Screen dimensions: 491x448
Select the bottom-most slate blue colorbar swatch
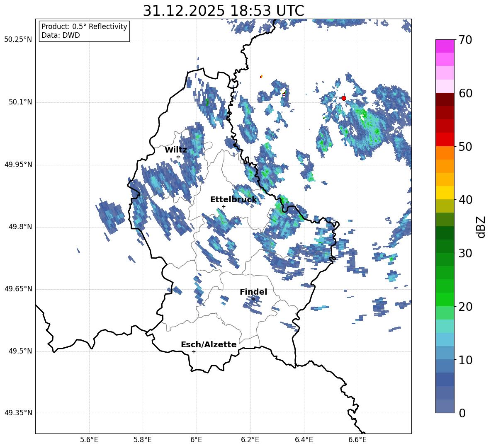445,406
